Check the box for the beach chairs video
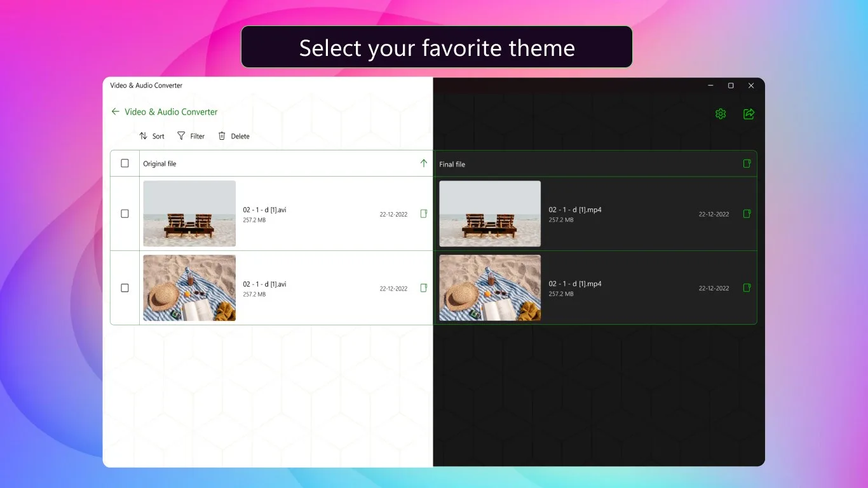Image resolution: width=868 pixels, height=488 pixels. [125, 213]
